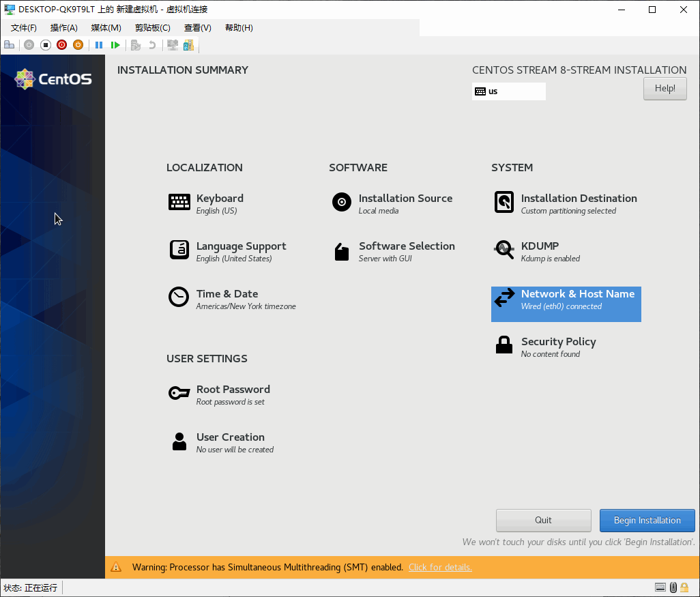The image size is (700, 597).
Task: Click the Network & Host Name arrows icon
Action: click(504, 298)
